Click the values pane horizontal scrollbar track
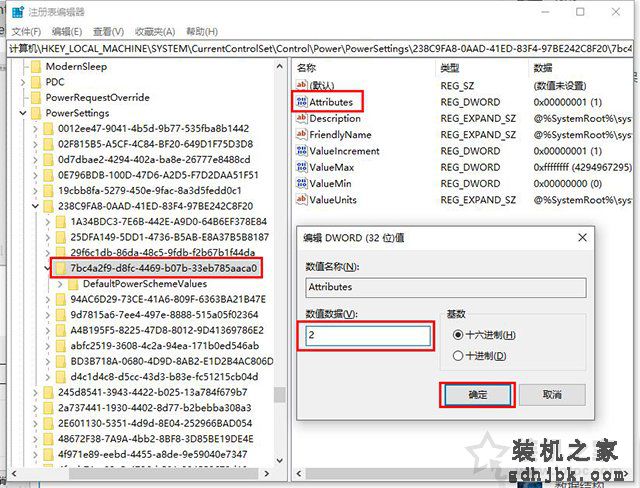 point(461,474)
